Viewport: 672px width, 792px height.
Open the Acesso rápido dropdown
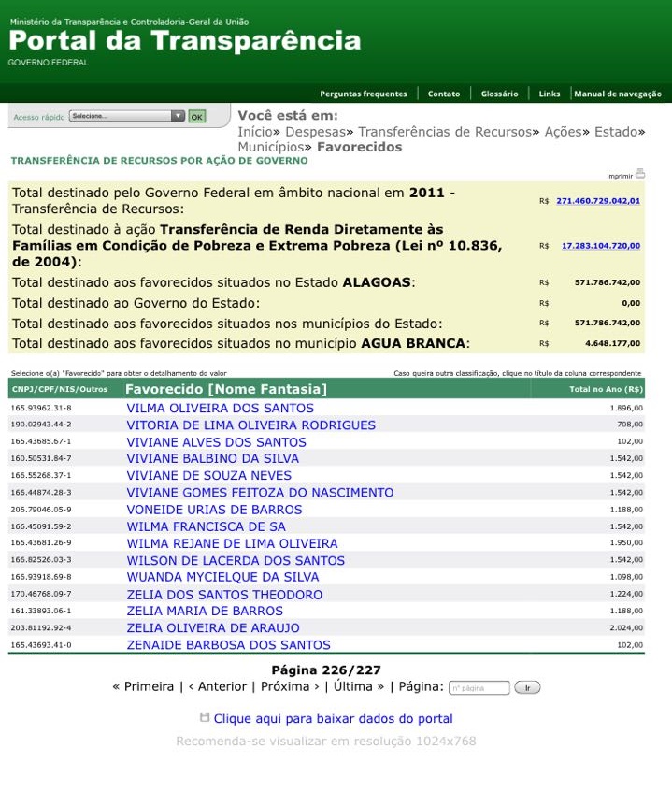(x=127, y=116)
